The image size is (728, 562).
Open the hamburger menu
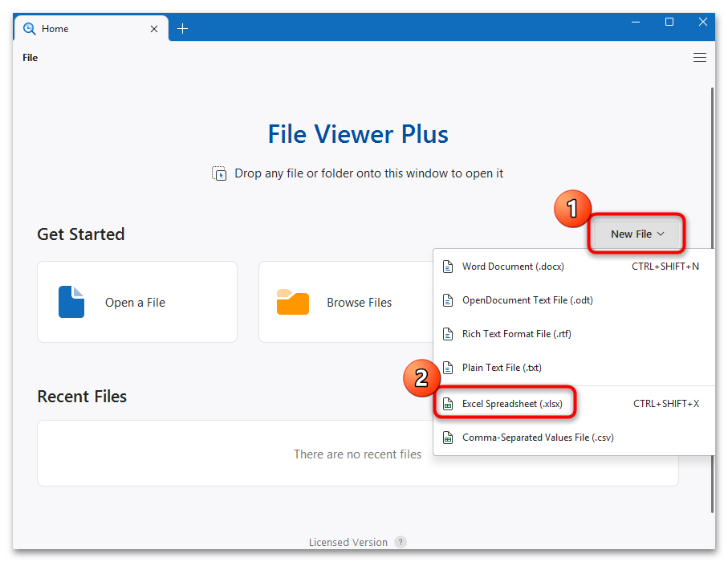[699, 57]
